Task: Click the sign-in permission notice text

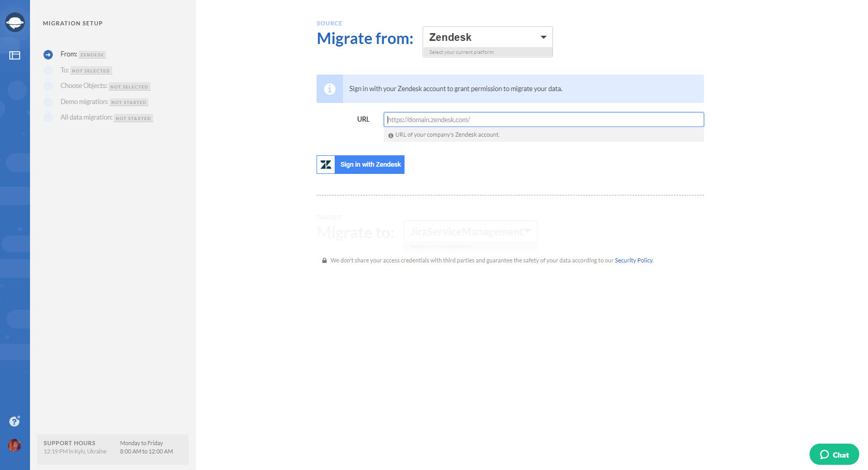Action: coord(456,89)
